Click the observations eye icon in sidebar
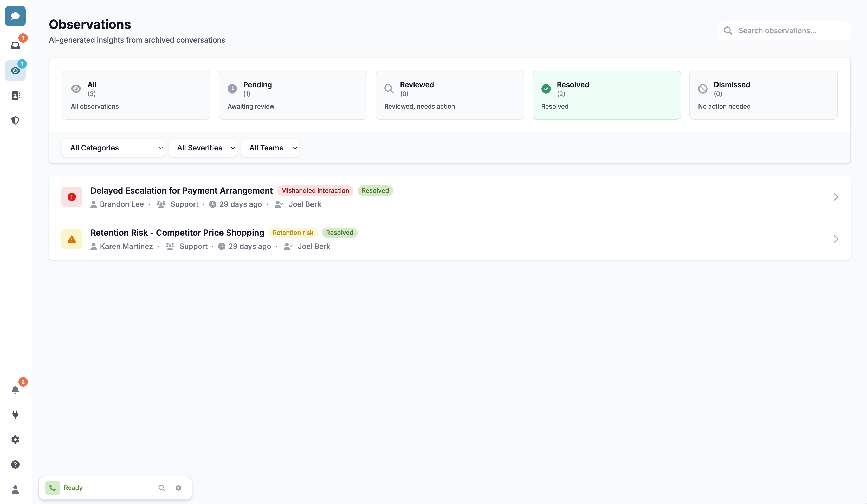The width and height of the screenshot is (867, 504). (x=15, y=71)
